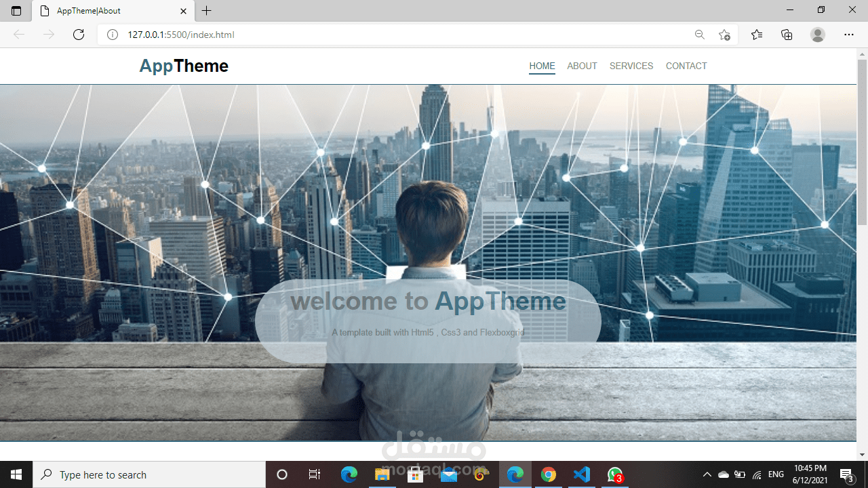Open WhatsApp from the taskbar

point(614,474)
